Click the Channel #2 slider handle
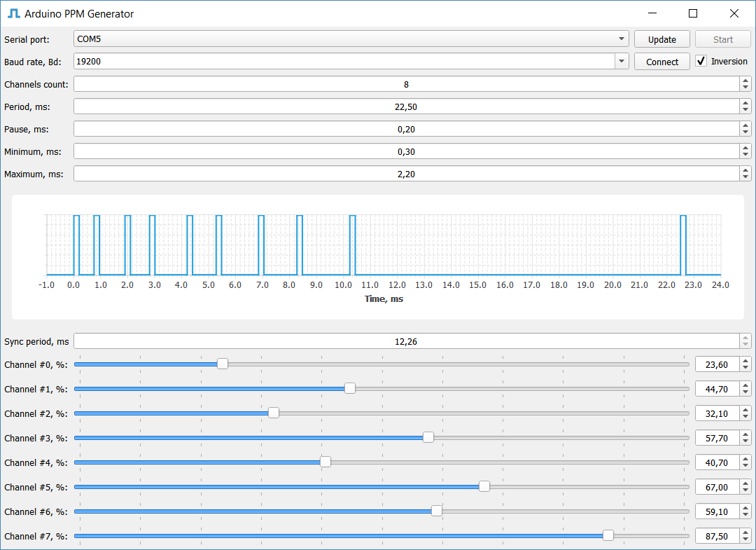The height and width of the screenshot is (550, 756). 274,413
